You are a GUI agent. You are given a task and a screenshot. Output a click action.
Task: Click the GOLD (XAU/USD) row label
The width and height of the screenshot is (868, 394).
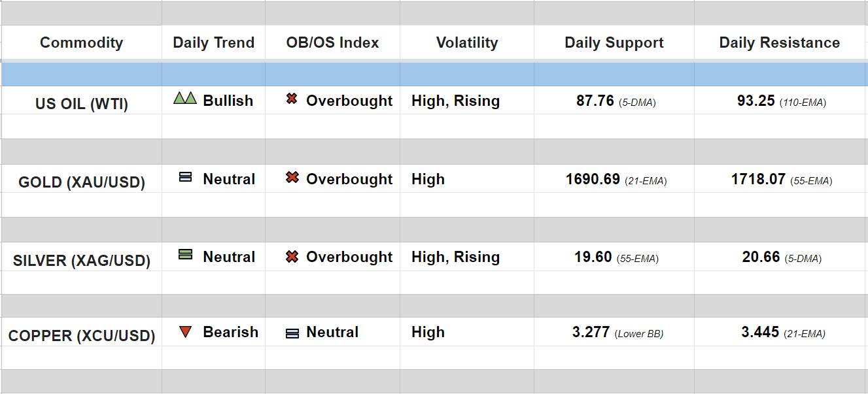tap(82, 182)
